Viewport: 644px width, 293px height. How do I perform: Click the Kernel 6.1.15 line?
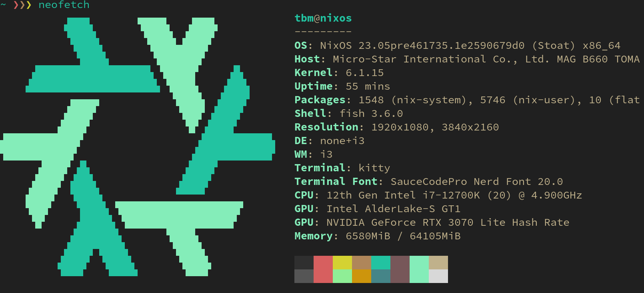click(339, 73)
